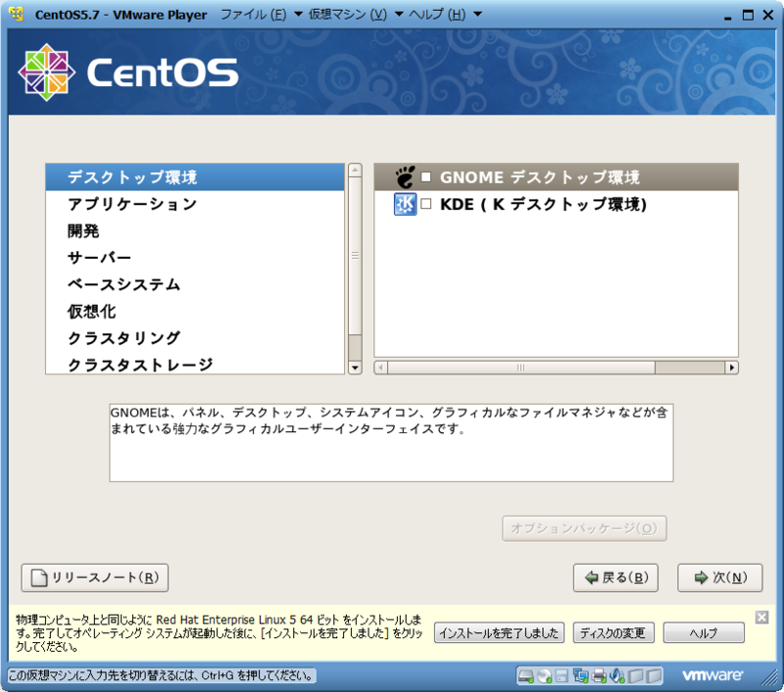Click the VMware Player title bar app icon
This screenshot has height=692, width=784.
[17, 14]
